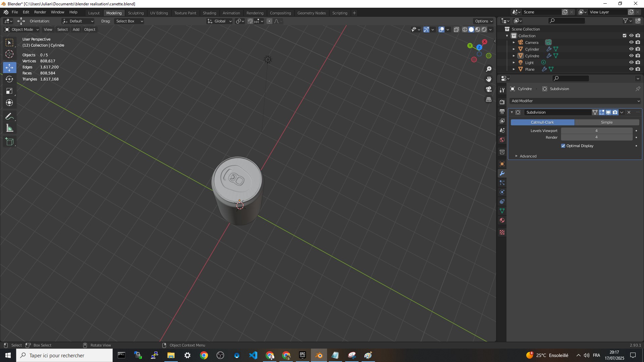This screenshot has height=362, width=644.
Task: Select the Annotate tool
Action: pos(10,116)
